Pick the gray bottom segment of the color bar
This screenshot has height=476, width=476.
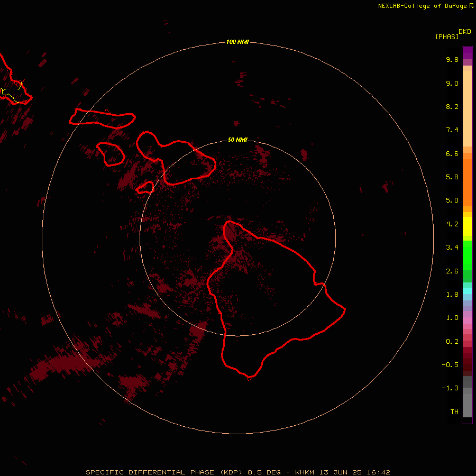pyautogui.click(x=467, y=405)
